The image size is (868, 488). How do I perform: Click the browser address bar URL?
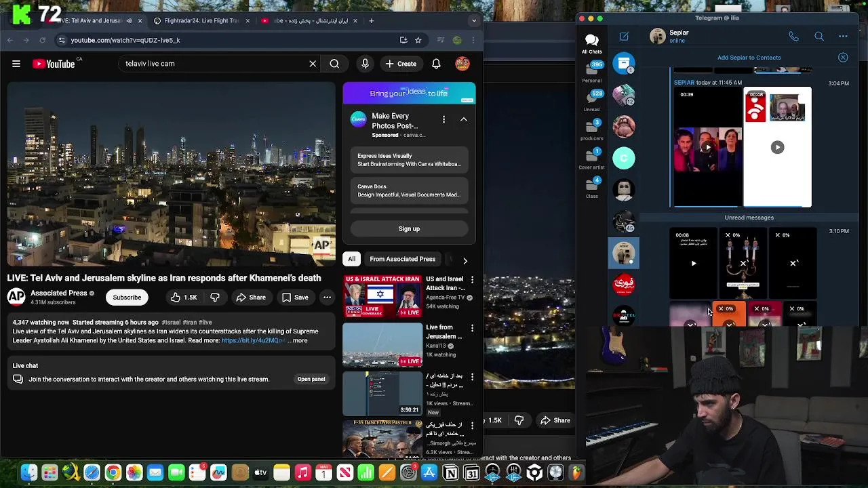(x=125, y=40)
